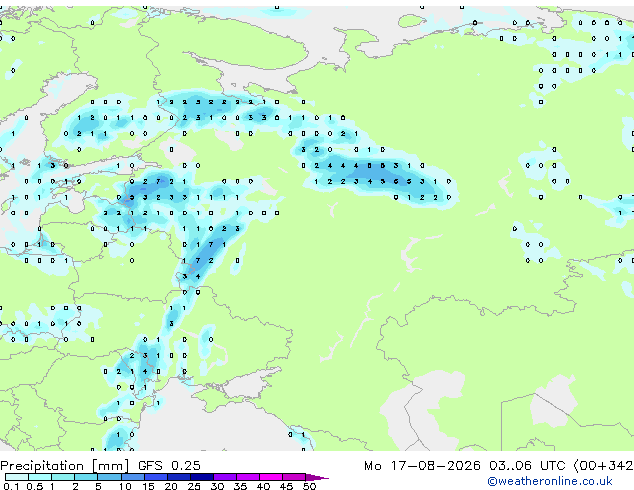This screenshot has width=634, height=490.
Task: Click the 40–45 mm magenta legend swatch
Action: (271, 477)
